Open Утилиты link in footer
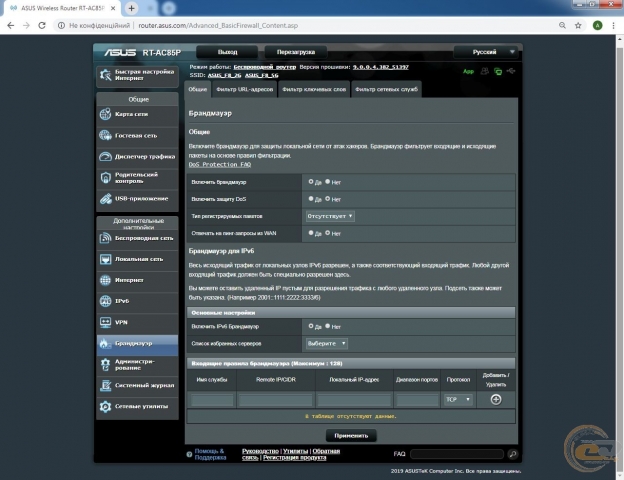 pyautogui.click(x=296, y=451)
